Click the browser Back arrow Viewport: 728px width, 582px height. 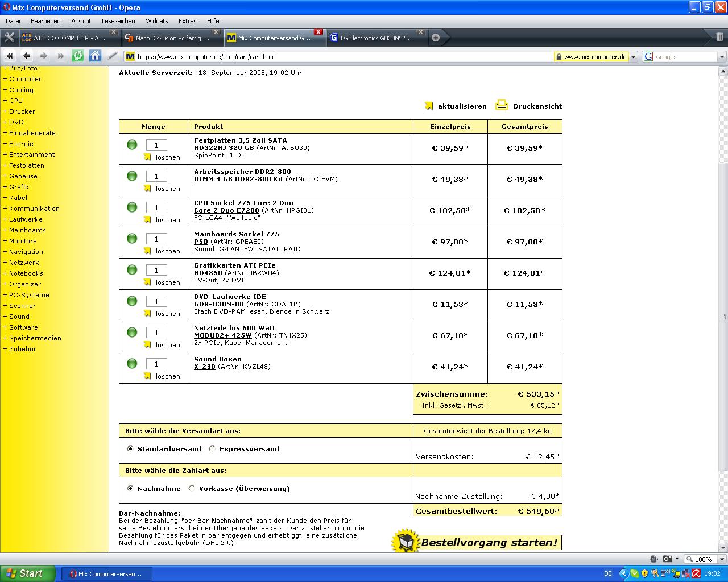[27, 56]
